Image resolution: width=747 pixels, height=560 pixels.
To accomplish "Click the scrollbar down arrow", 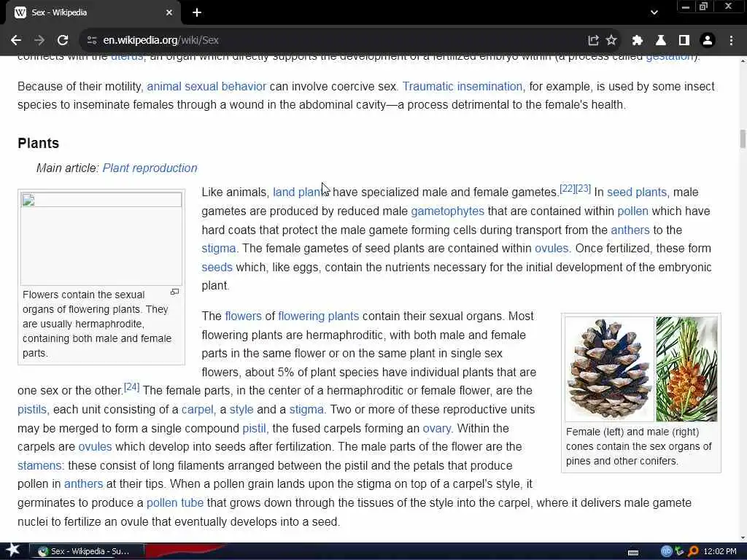I will click(x=742, y=538).
